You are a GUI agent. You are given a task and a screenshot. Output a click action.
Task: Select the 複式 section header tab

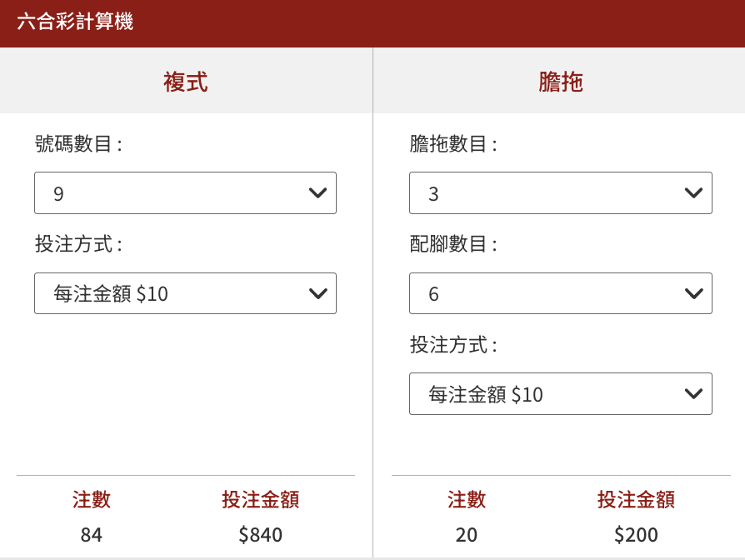185,82
